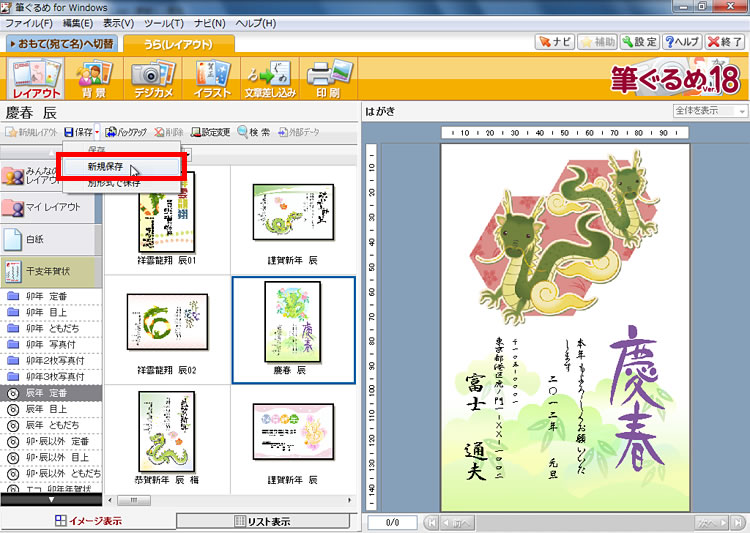Select the 辰年 定番 list item

coord(51,393)
